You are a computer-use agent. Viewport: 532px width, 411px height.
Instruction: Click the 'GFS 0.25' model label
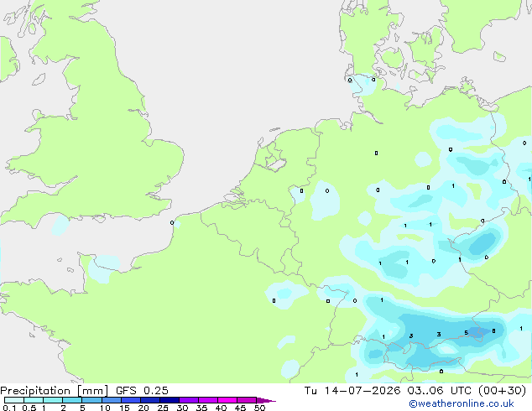click(x=142, y=391)
